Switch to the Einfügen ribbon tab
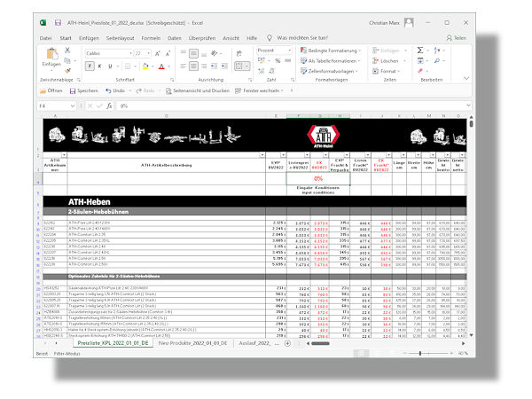This screenshot has width=532, height=399. (x=89, y=38)
